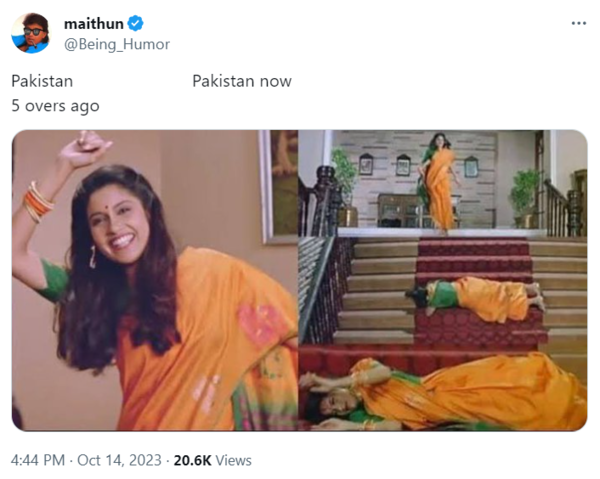The width and height of the screenshot is (600, 479).
Task: Click the "Pakistan now" caption text
Action: coord(242,81)
